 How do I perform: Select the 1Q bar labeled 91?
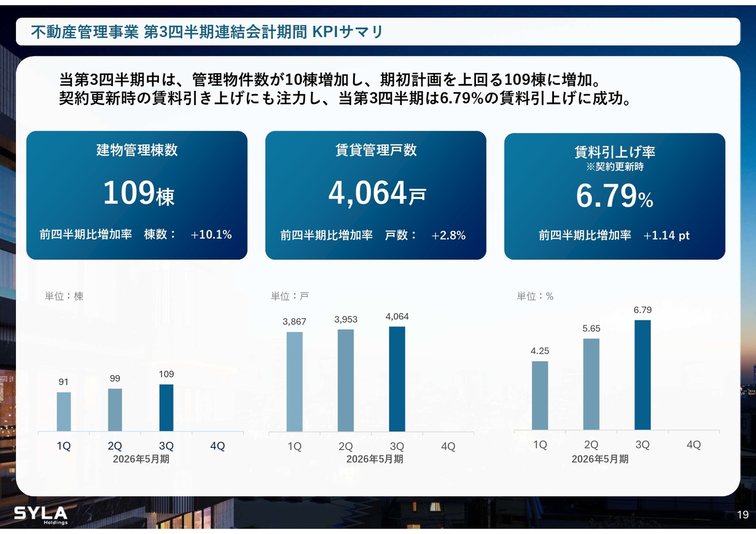(x=64, y=411)
